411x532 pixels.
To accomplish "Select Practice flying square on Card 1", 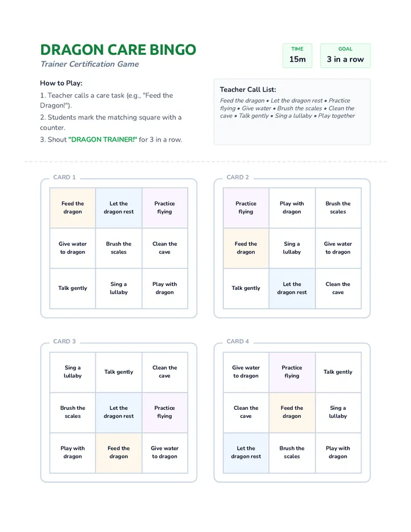I will pyautogui.click(x=164, y=208).
